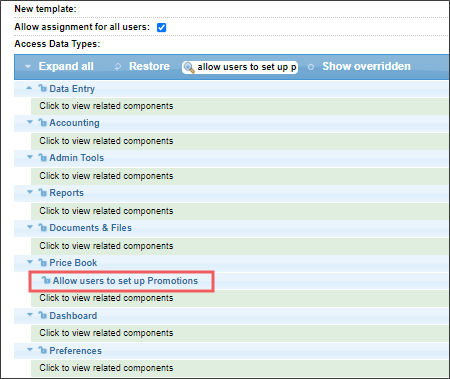This screenshot has width=450, height=379.
Task: Click the lock icon beside Data Entry
Action: pos(42,88)
